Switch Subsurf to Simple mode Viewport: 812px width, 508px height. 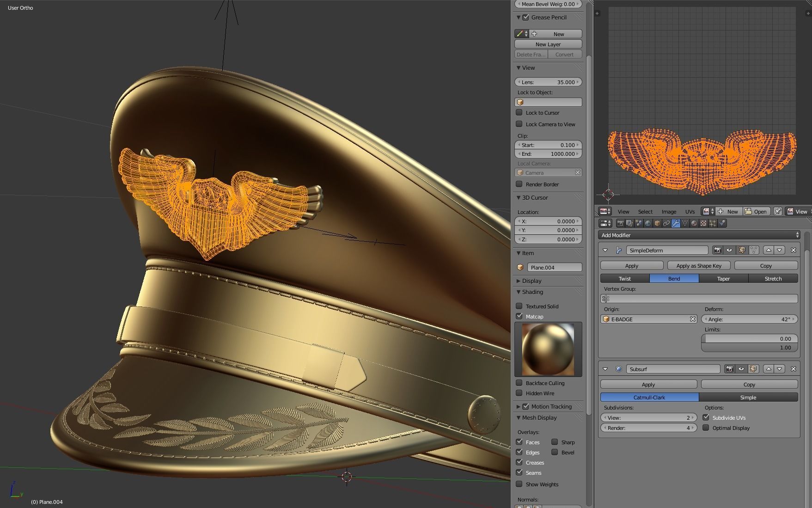click(748, 398)
